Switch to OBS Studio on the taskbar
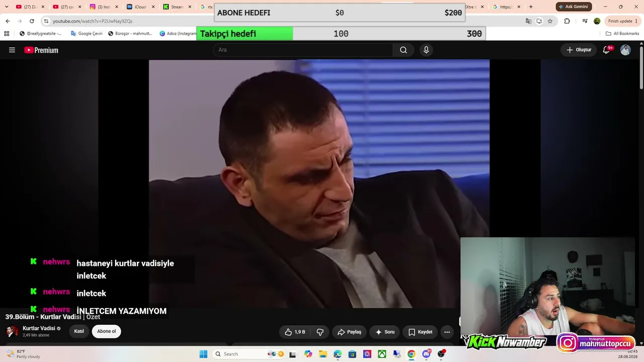 point(441,354)
